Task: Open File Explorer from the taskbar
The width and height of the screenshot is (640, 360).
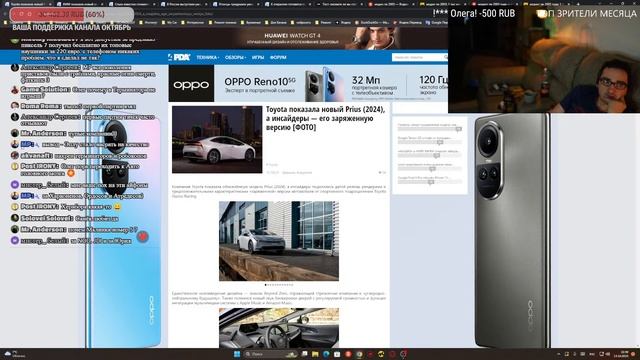Action: tap(315, 354)
